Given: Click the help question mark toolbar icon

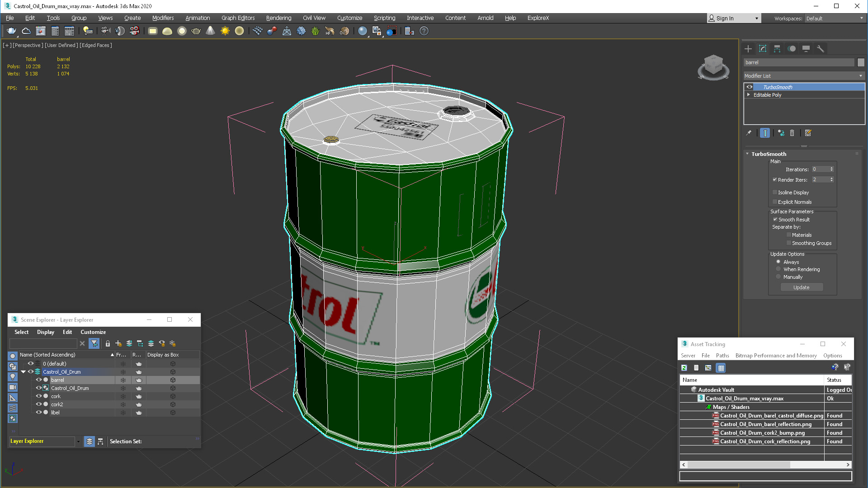Looking at the screenshot, I should click(x=424, y=31).
